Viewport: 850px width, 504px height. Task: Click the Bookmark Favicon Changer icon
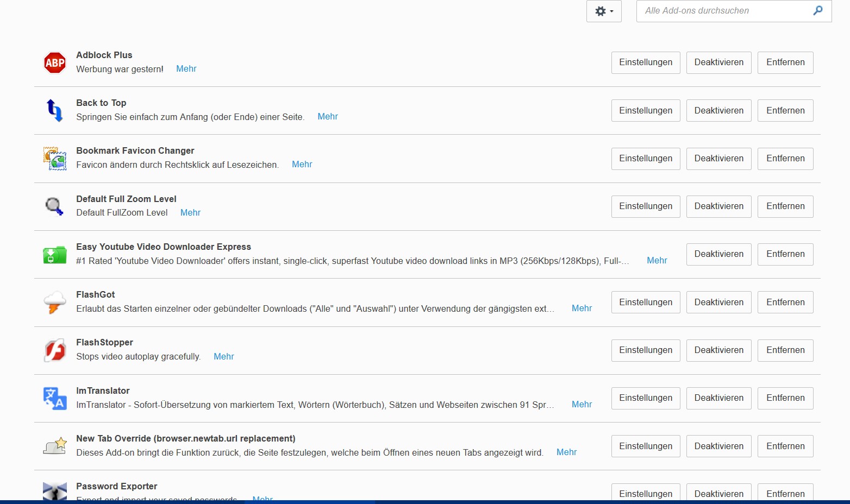(55, 159)
